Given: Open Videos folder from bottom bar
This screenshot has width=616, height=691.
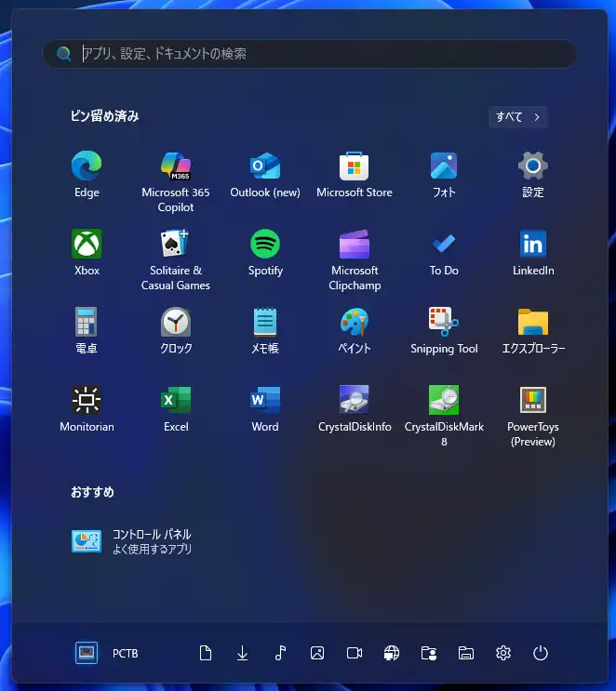Looking at the screenshot, I should [355, 653].
